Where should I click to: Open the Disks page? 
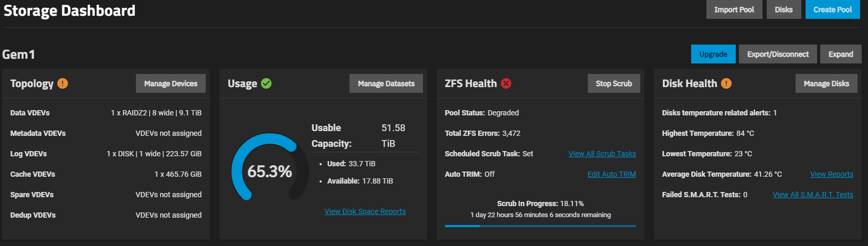pos(784,9)
